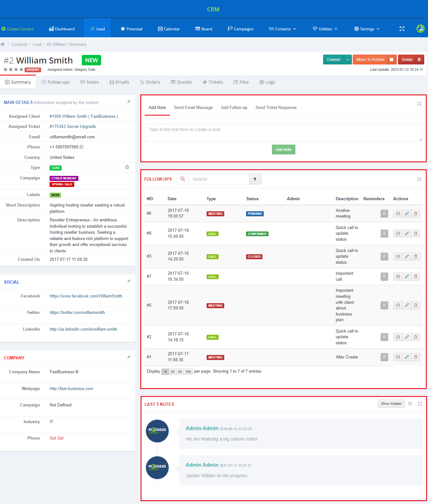Click the trash icon beside Delete
The height and width of the screenshot is (504, 428).
pos(419,60)
